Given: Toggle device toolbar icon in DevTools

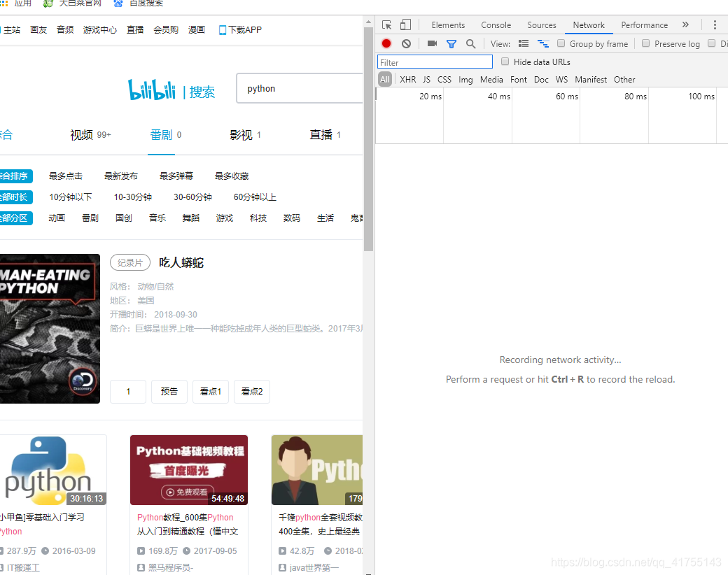Looking at the screenshot, I should (x=405, y=24).
